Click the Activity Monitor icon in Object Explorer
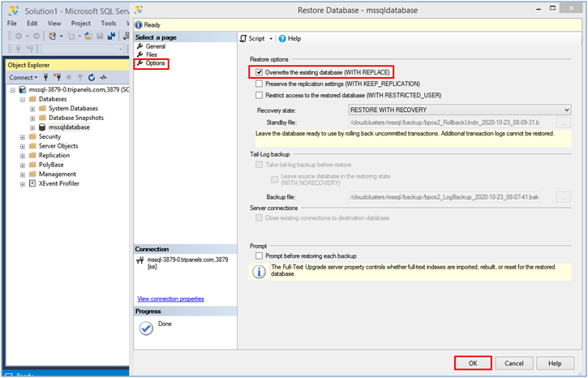Image resolution: width=588 pixels, height=378 pixels. pyautogui.click(x=103, y=78)
